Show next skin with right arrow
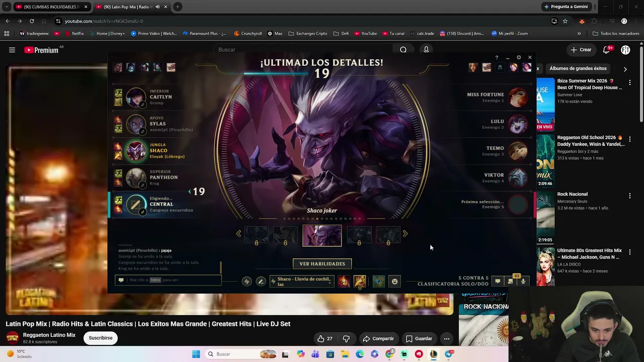This screenshot has width=644, height=362. [405, 233]
